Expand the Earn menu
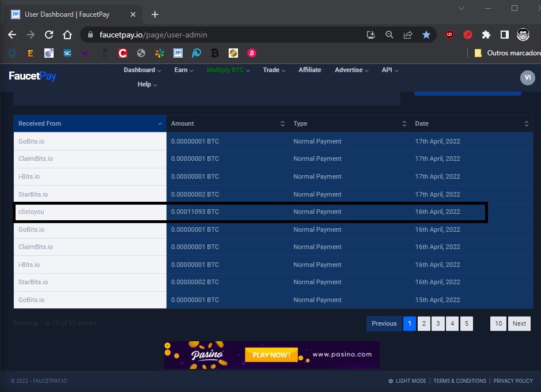Image resolution: width=541 pixels, height=392 pixels. (x=184, y=70)
